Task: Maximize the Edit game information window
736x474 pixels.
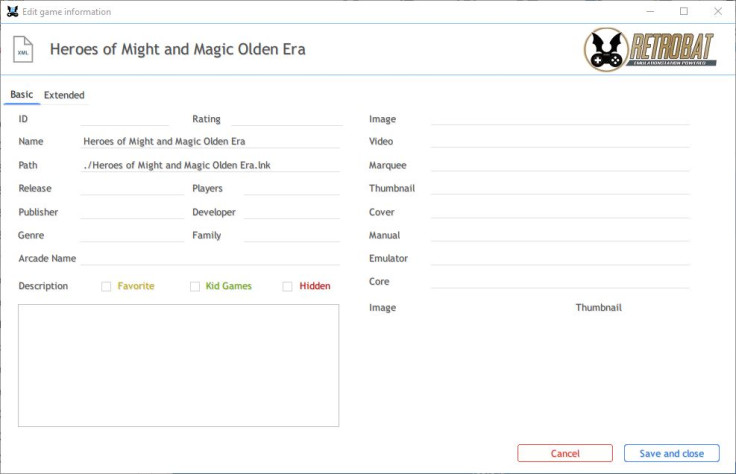Action: (684, 11)
